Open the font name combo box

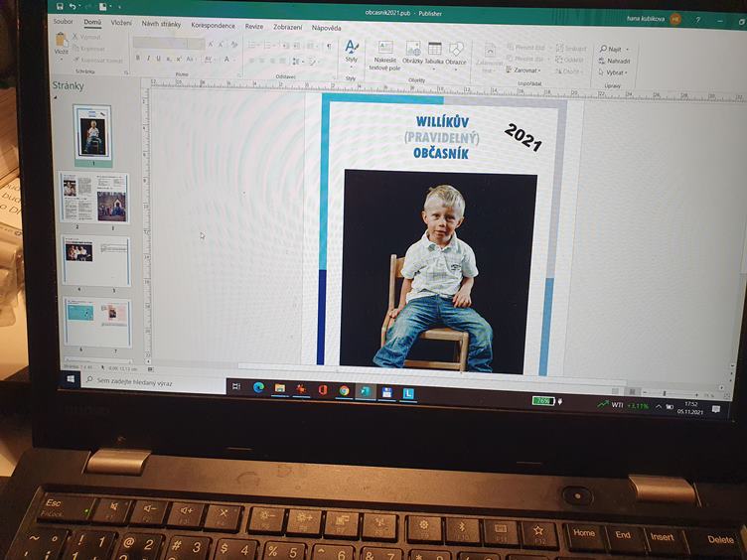point(160,43)
